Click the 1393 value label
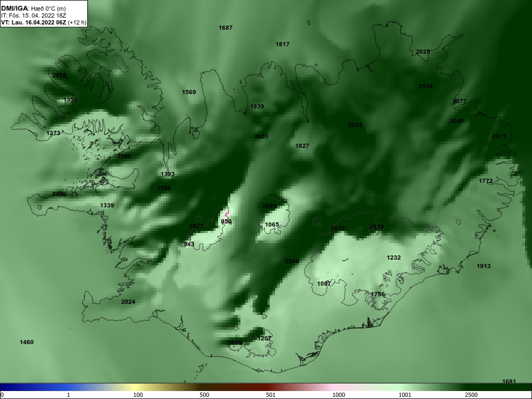This screenshot has width=532, height=399. coord(167,174)
